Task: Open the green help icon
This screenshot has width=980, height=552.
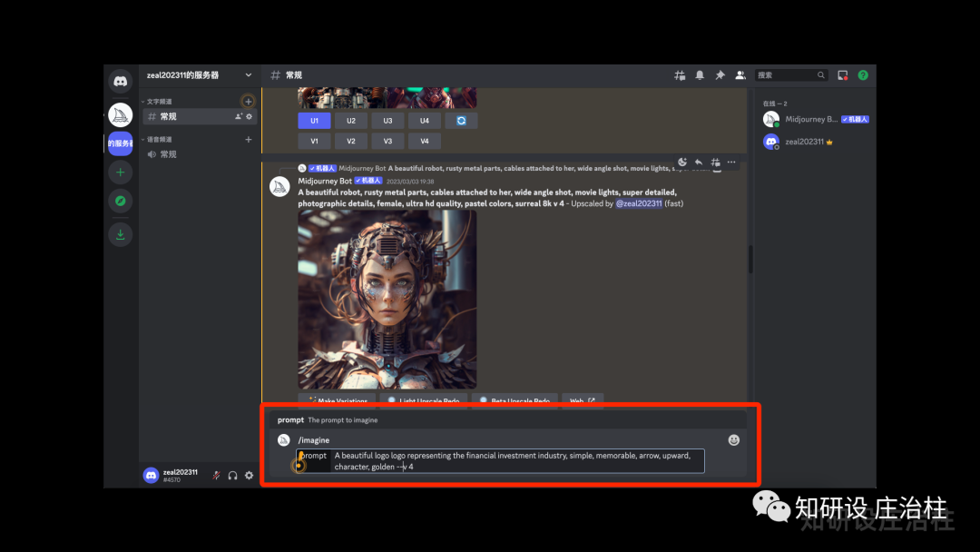Action: [863, 75]
